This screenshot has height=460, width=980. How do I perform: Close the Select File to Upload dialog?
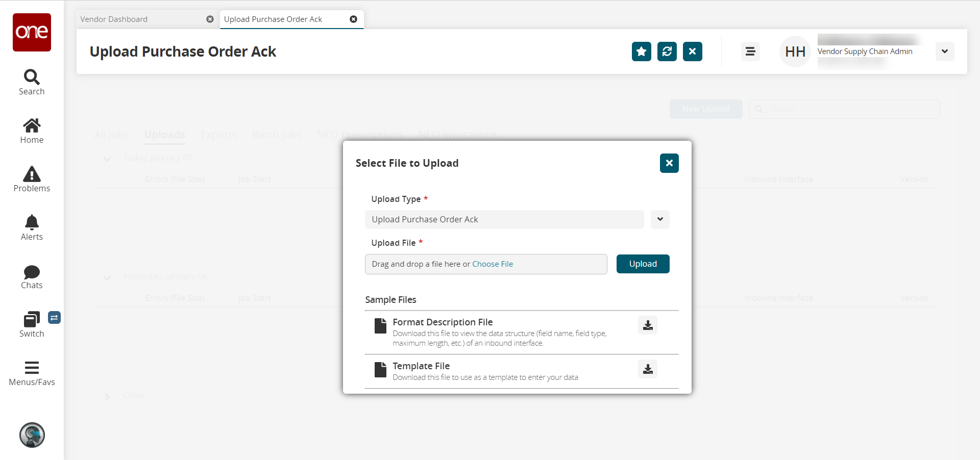click(x=669, y=163)
